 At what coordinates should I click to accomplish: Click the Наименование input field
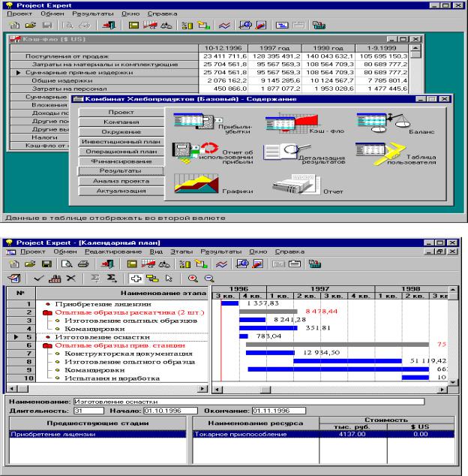(x=249, y=402)
